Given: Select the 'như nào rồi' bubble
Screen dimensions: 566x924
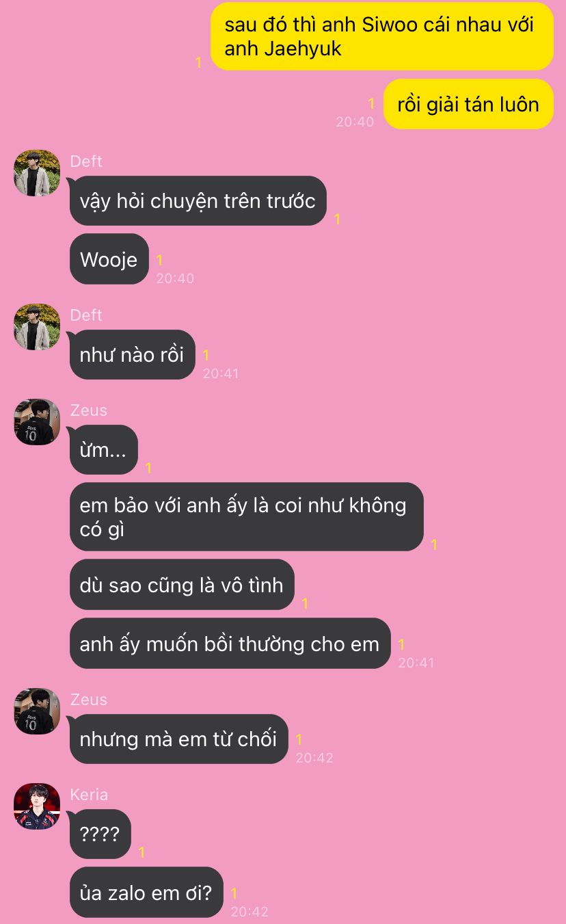Looking at the screenshot, I should point(132,354).
